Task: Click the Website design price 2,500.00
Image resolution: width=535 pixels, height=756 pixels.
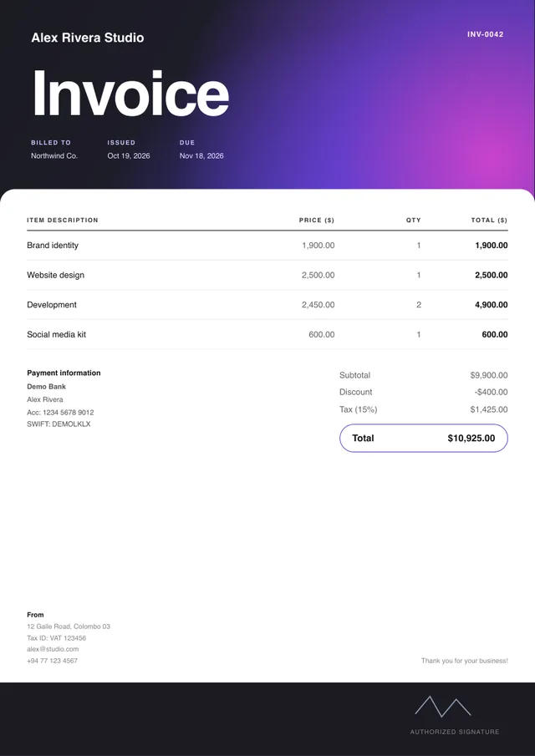Action: tap(318, 276)
